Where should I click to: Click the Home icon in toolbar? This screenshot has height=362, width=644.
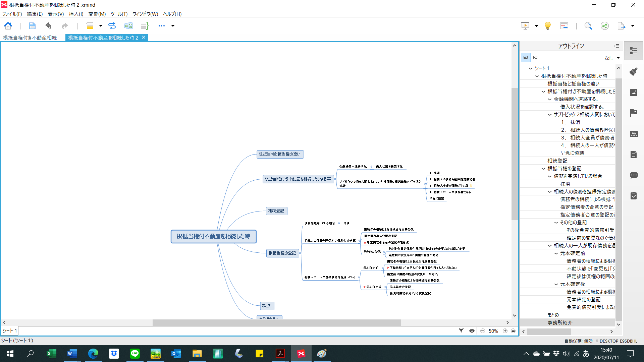coord(8,26)
